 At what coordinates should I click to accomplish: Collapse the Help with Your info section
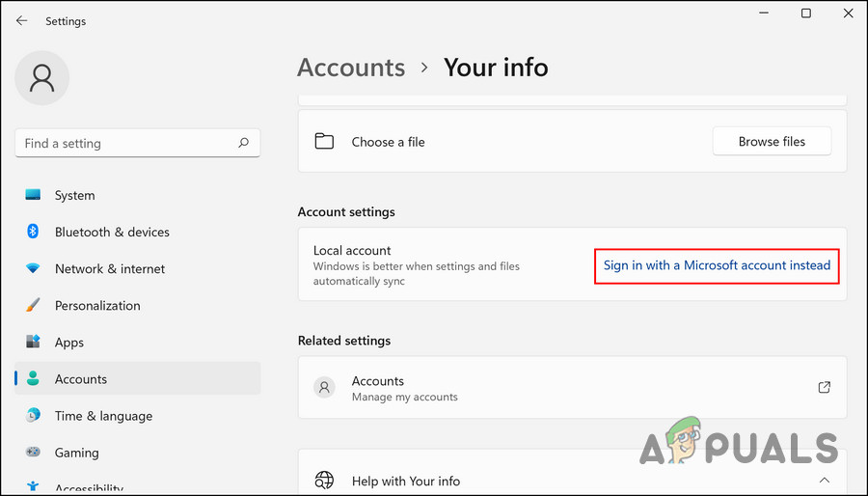[x=825, y=480]
